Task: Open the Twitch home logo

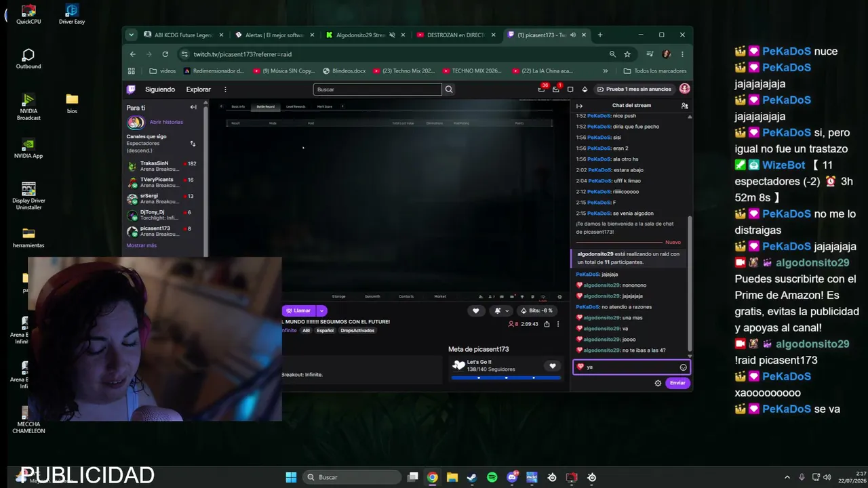Action: (x=131, y=89)
